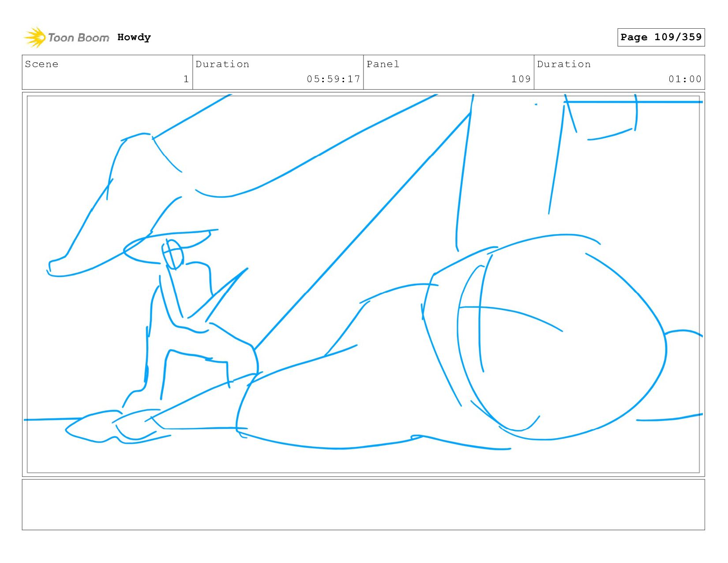The width and height of the screenshot is (728, 563).
Task: Click the scene number "1"
Action: click(186, 79)
